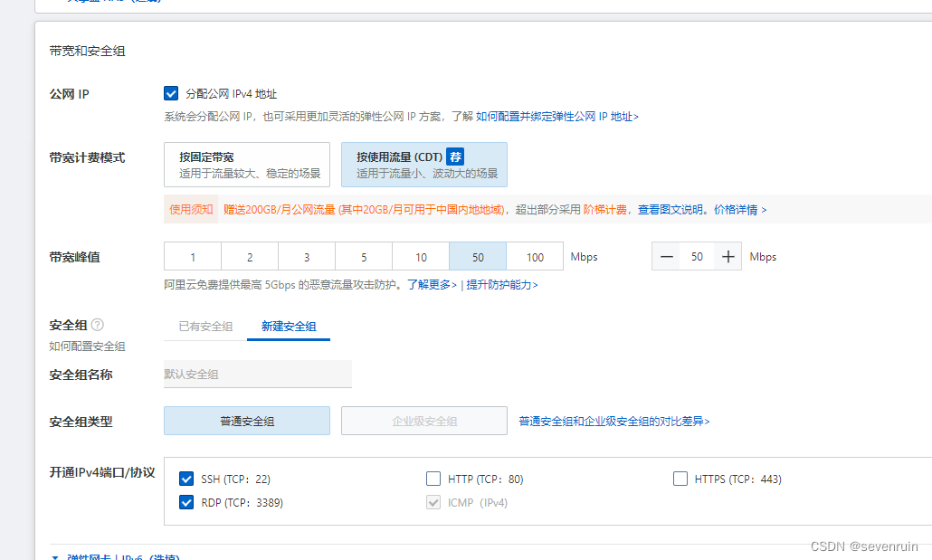This screenshot has height=560, width=932.
Task: Select 100 Mbps bandwidth peak option
Action: (x=535, y=257)
